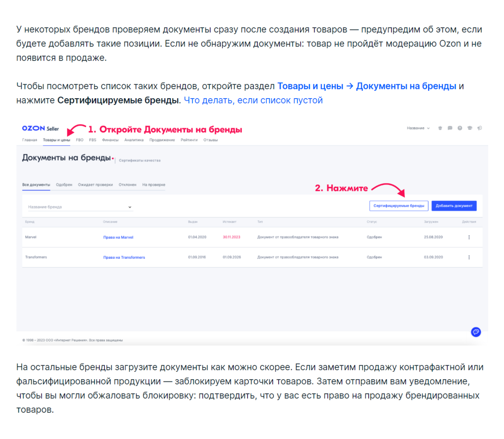This screenshot has height=439, width=504.
Task: Open the Название бренда dropdown filter
Action: point(80,207)
